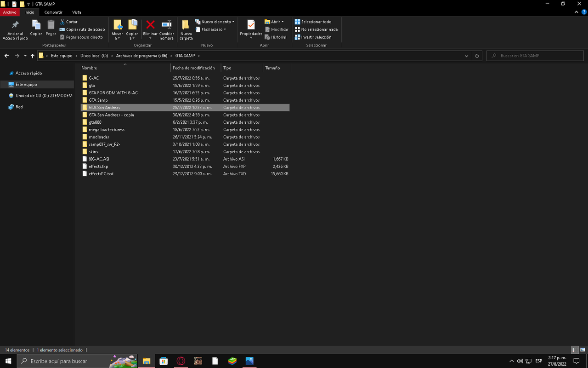
Task: Click Pegar acceso directo
Action: tap(81, 37)
